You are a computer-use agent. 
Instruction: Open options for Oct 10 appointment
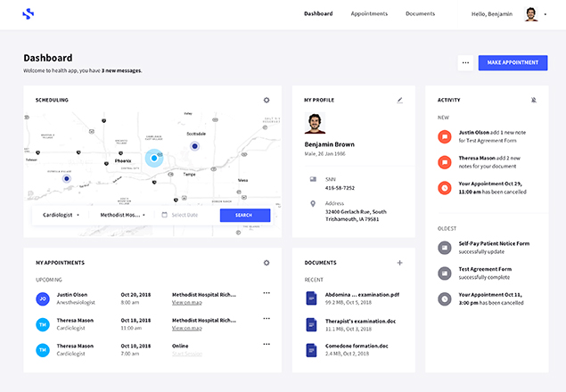click(x=267, y=344)
